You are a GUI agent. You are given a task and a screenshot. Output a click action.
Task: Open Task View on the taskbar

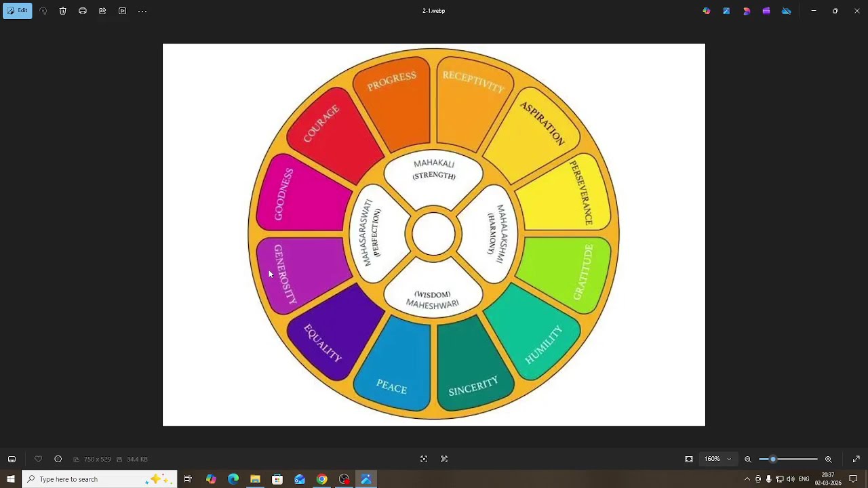(188, 479)
